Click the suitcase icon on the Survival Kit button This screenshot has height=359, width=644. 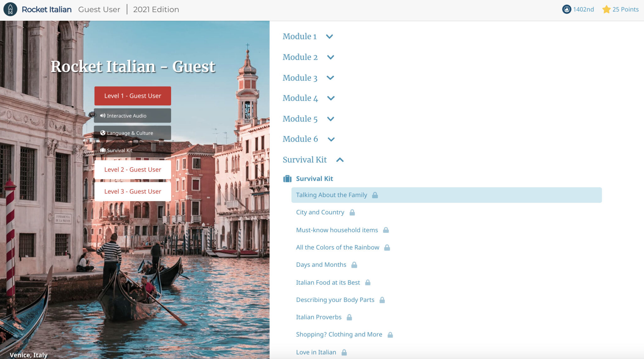click(103, 150)
